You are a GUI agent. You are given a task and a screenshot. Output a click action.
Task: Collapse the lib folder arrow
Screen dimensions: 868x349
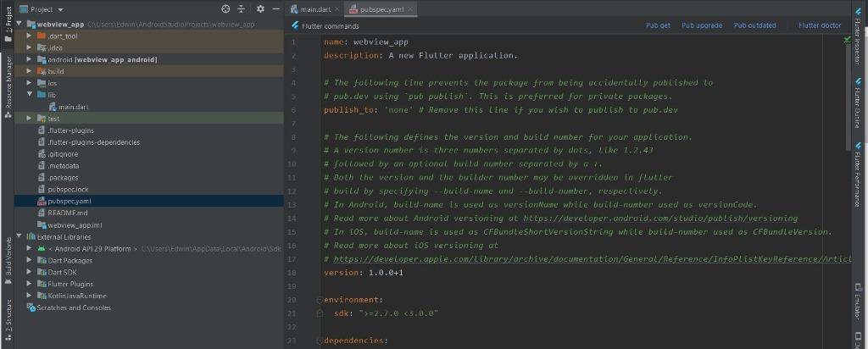[x=30, y=95]
